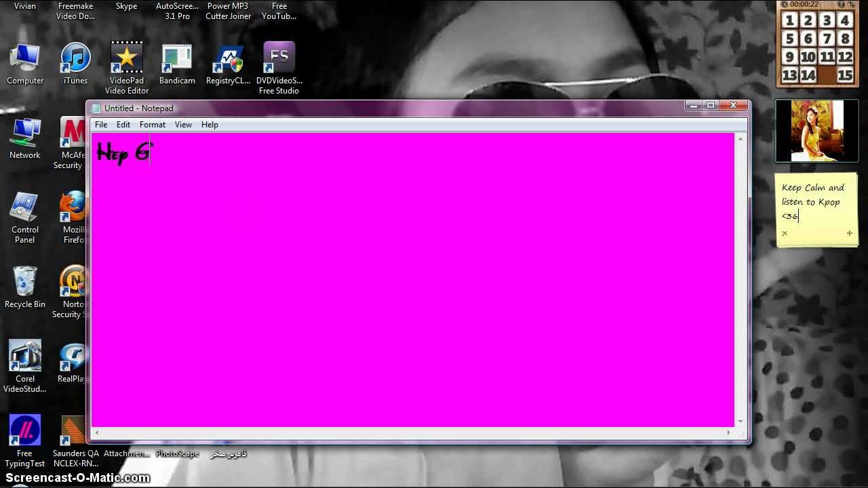Click puzzle tile number 9
The image size is (868, 488).
point(789,57)
